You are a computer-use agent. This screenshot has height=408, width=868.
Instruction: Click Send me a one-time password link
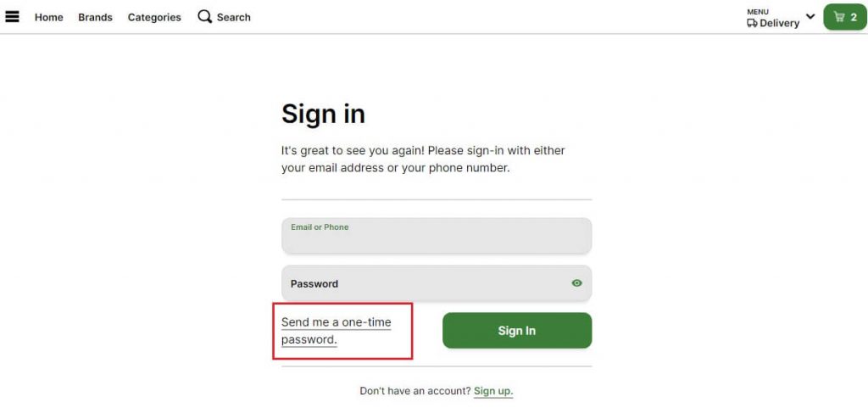336,331
